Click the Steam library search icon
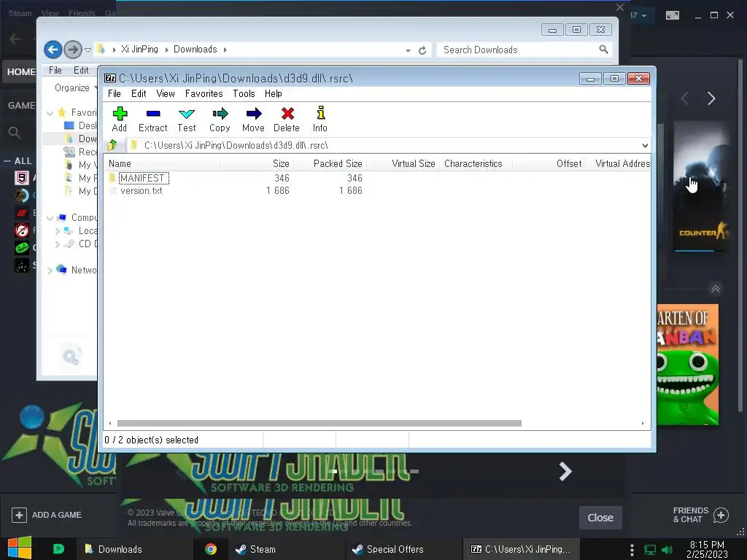Image resolution: width=747 pixels, height=560 pixels. pyautogui.click(x=15, y=133)
